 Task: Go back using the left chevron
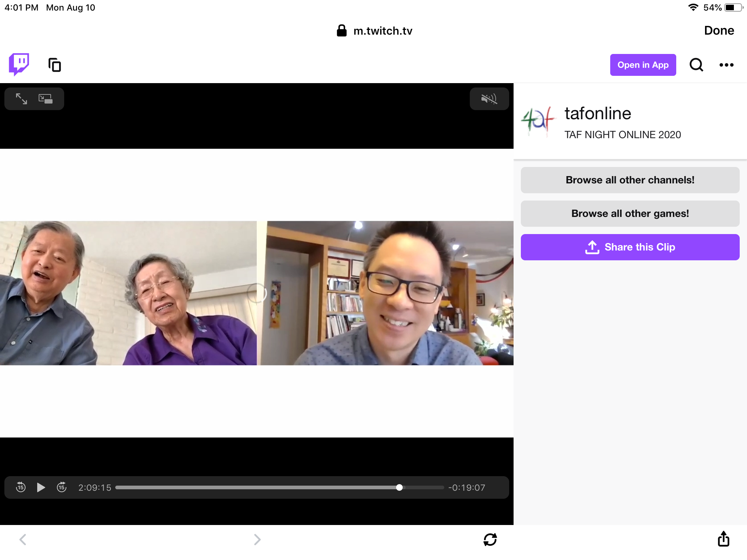[x=23, y=539]
